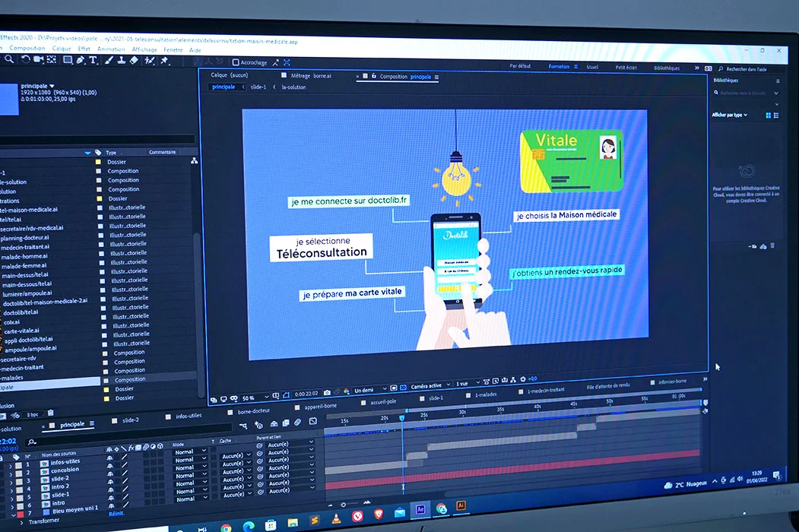Viewport: 799px width, 532px height.
Task: Click the current time playhead marker
Action: (401, 418)
